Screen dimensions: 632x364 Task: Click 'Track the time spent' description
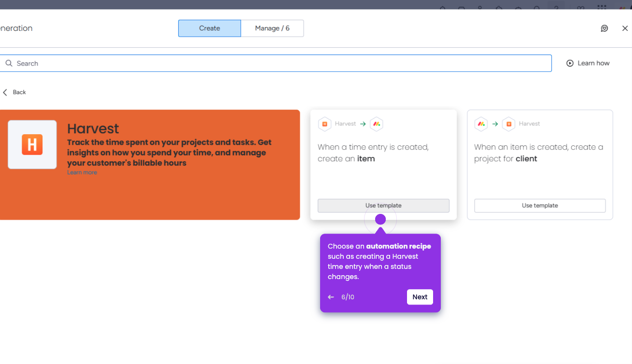coord(169,153)
